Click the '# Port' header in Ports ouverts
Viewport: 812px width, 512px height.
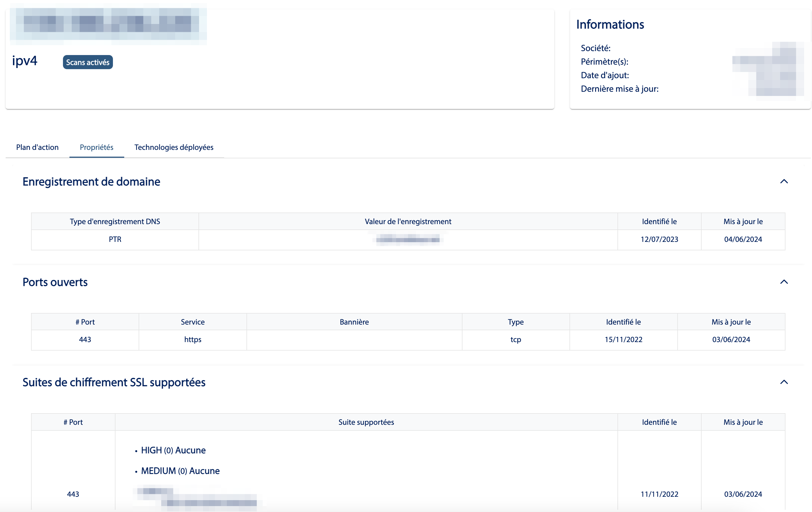[x=85, y=322]
